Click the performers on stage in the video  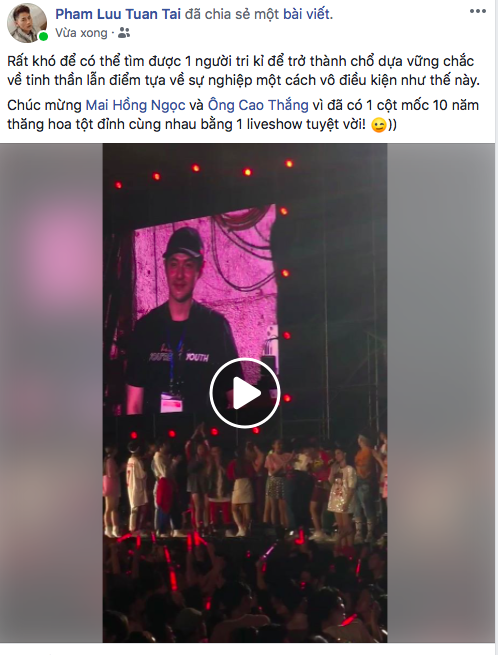(x=245, y=485)
